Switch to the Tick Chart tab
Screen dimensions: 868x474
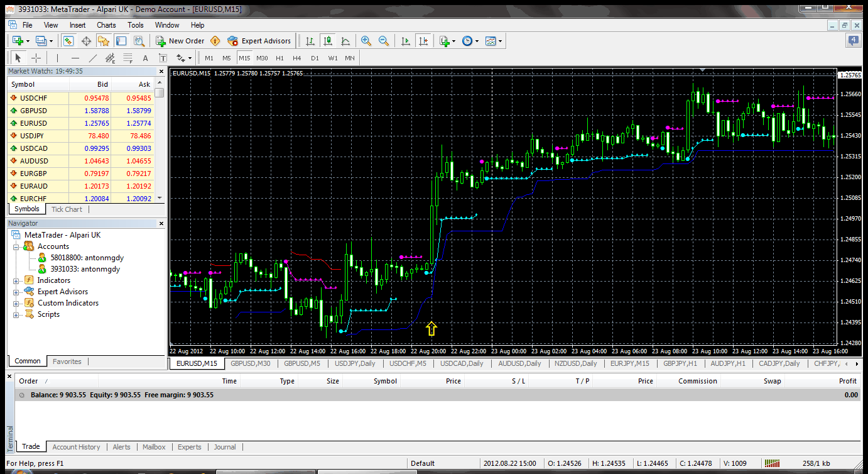pos(67,209)
